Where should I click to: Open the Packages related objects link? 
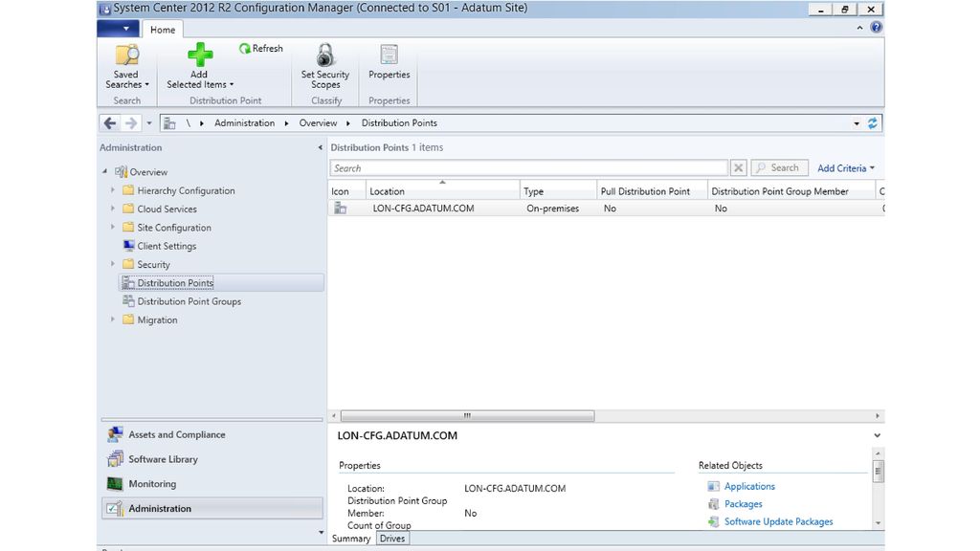(x=743, y=503)
